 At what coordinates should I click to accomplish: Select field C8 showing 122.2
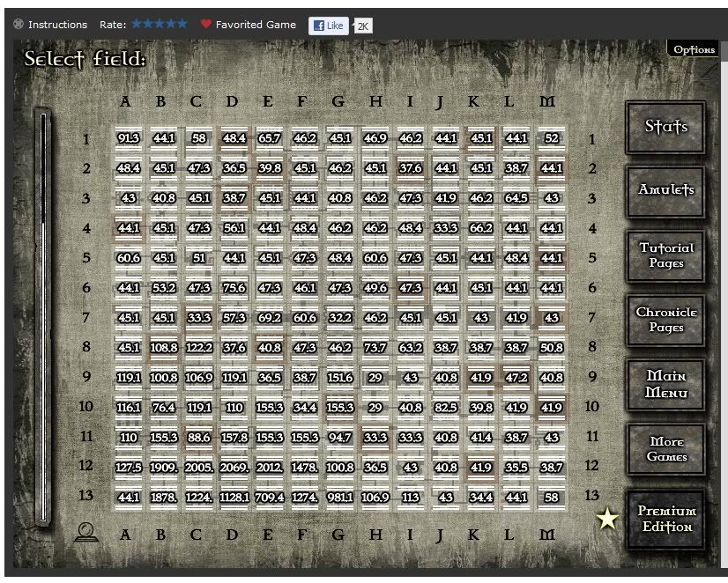pos(199,348)
